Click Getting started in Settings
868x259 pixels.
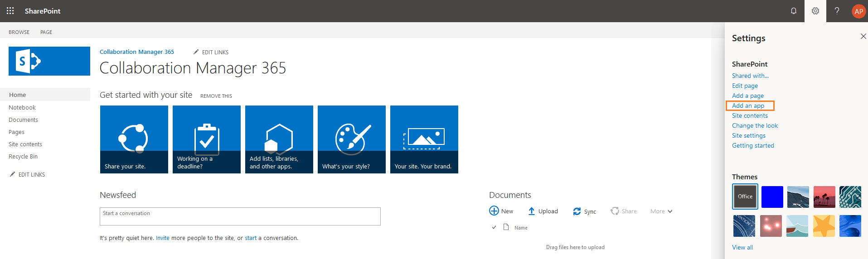pyautogui.click(x=753, y=145)
